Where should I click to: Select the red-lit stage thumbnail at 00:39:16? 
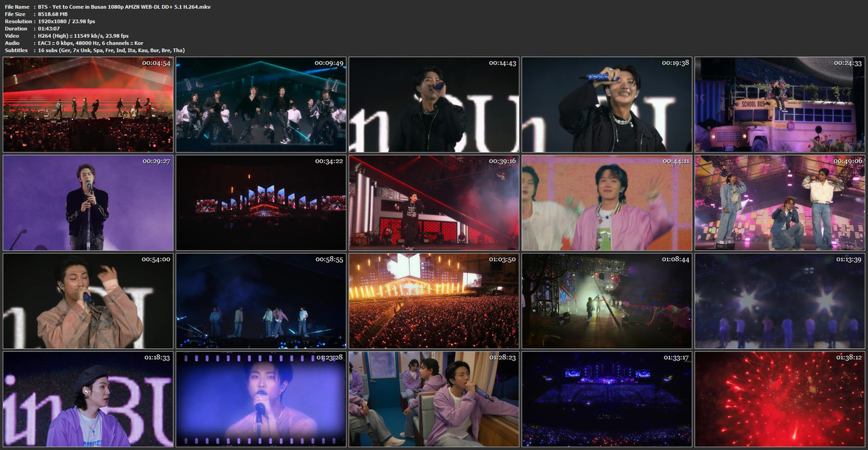click(x=434, y=203)
